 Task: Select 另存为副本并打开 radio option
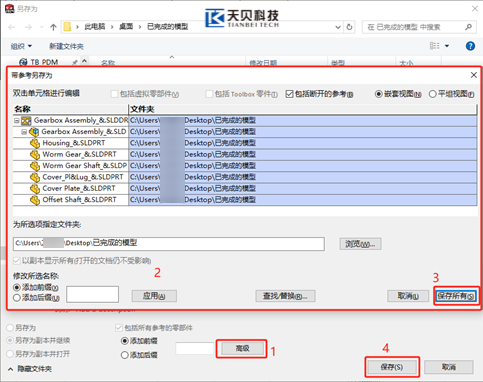[10, 354]
